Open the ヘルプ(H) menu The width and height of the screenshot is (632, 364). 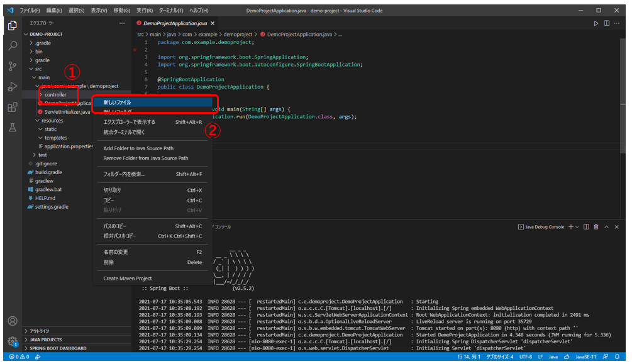click(x=199, y=11)
